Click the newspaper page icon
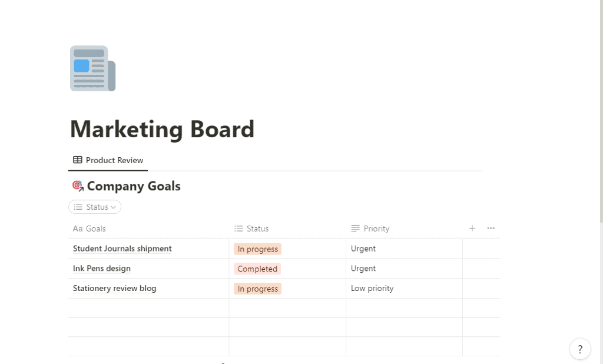Image resolution: width=603 pixels, height=364 pixels. point(92,68)
